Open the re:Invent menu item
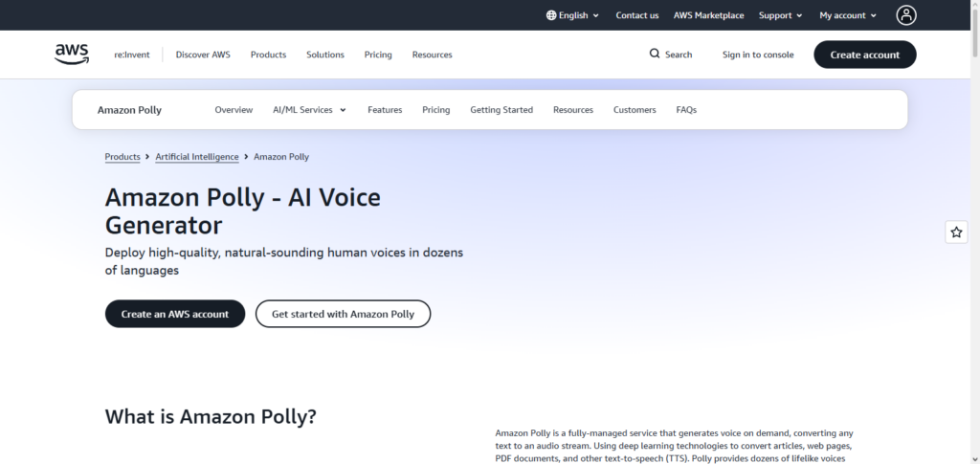The height and width of the screenshot is (464, 980). 132,55
